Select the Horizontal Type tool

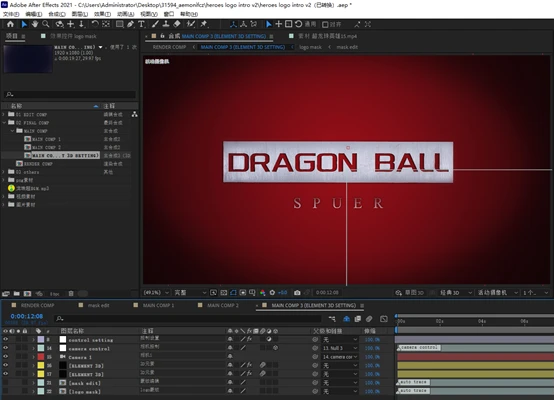click(141, 24)
